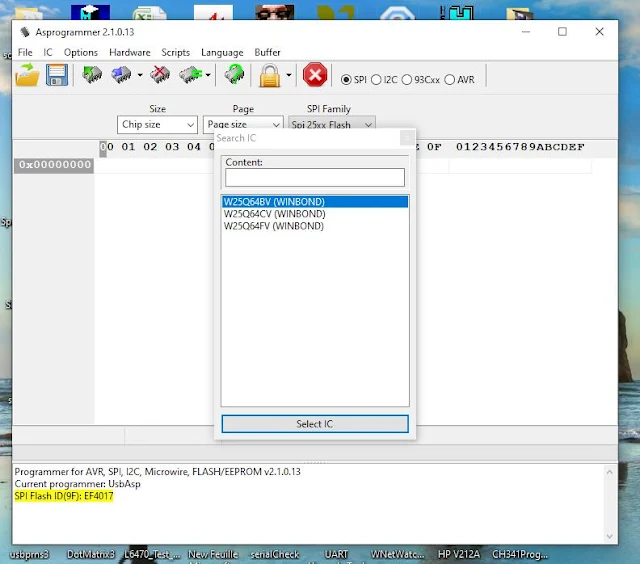Write IC with the blue arrow chip icon
This screenshot has height=564, width=640.
pyautogui.click(x=121, y=75)
